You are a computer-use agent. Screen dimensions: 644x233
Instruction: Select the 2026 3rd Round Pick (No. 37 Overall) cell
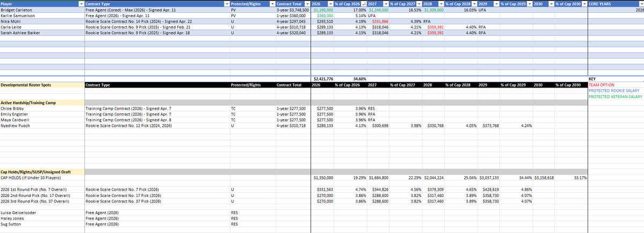click(42, 201)
